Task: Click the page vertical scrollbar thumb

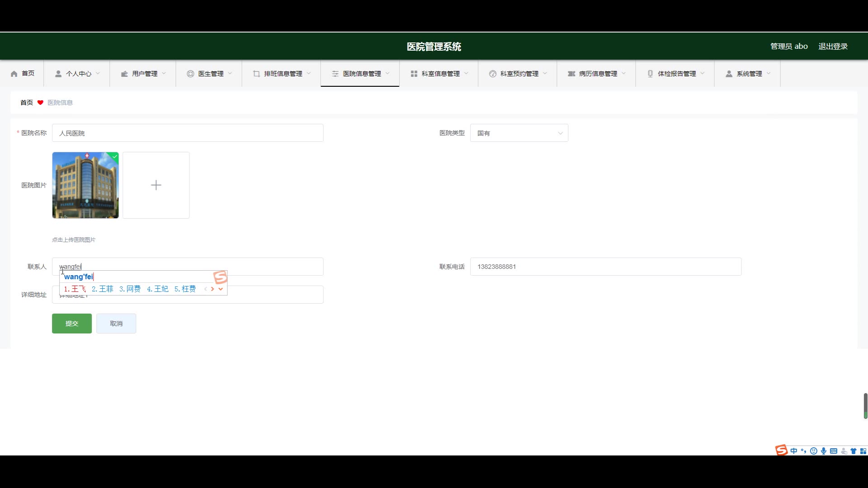Action: click(865, 406)
